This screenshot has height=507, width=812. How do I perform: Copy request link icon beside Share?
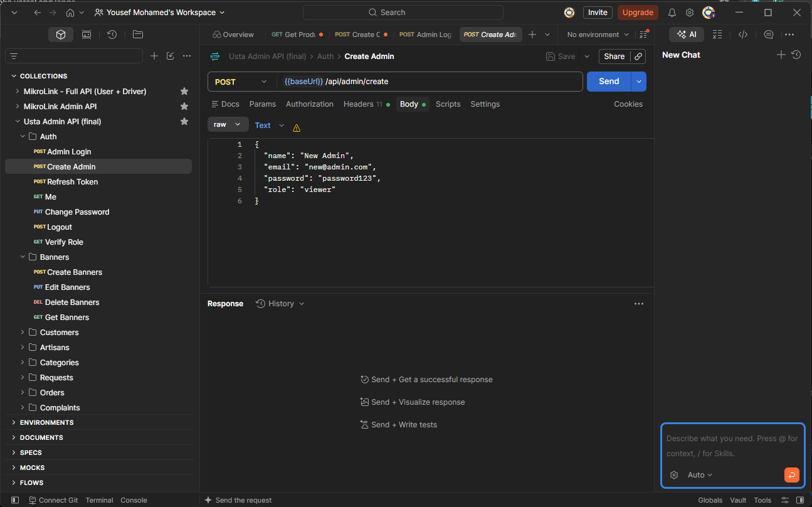pyautogui.click(x=638, y=56)
